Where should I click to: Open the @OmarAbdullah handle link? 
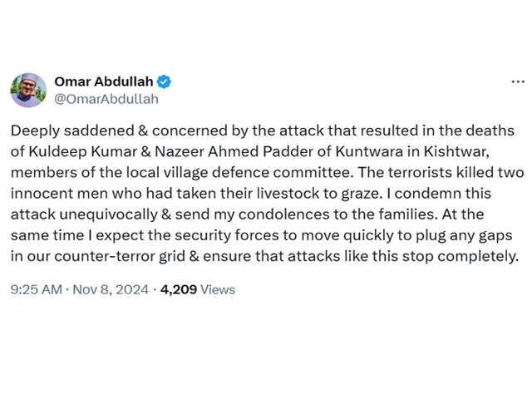coord(106,99)
